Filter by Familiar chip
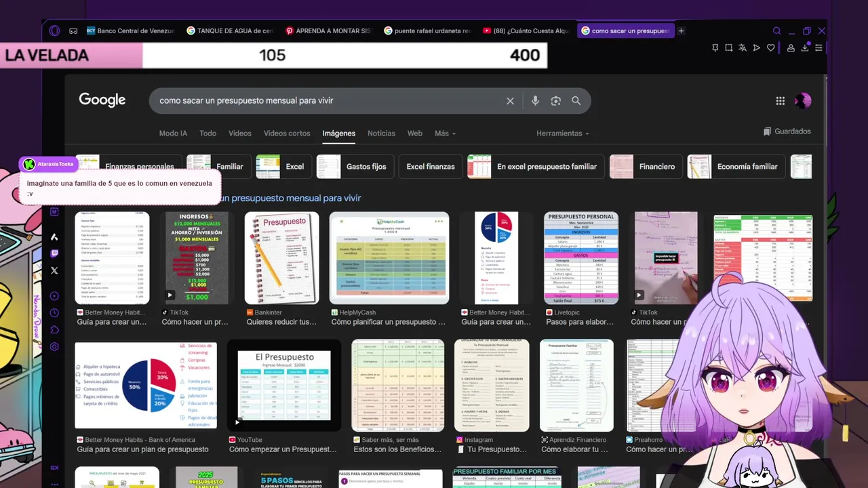 tap(219, 167)
